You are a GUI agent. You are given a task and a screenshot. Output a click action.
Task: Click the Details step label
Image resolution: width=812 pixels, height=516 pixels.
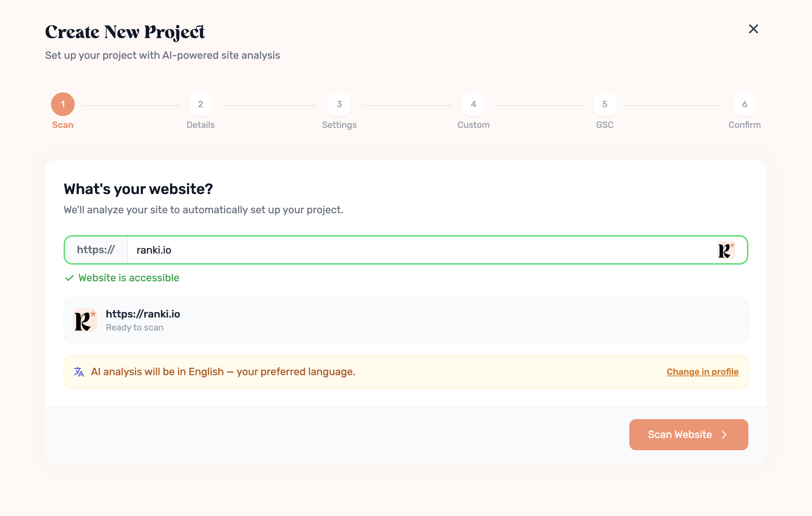pos(200,125)
